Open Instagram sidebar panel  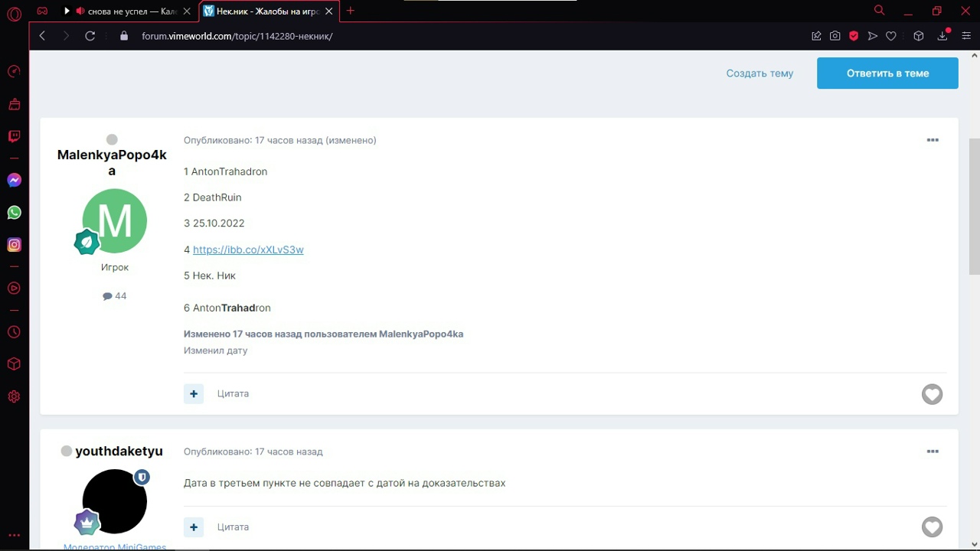click(x=14, y=245)
